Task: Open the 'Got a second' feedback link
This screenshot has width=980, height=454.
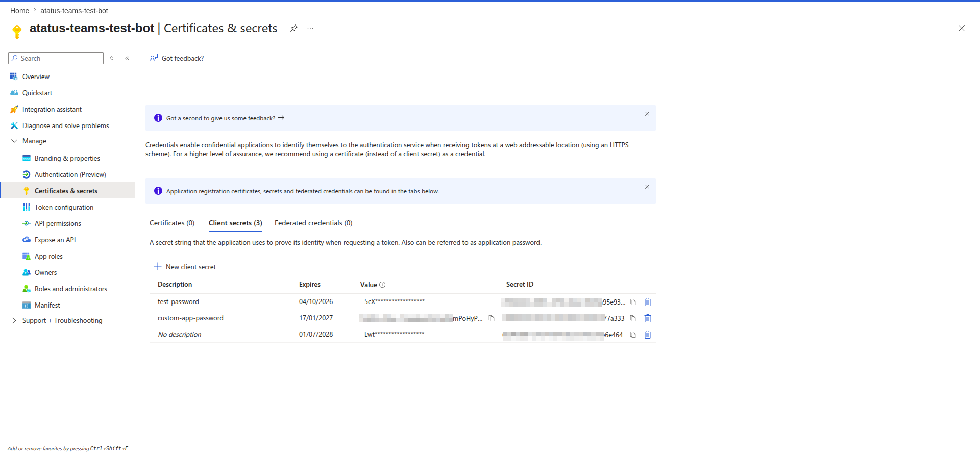Action: (x=225, y=118)
